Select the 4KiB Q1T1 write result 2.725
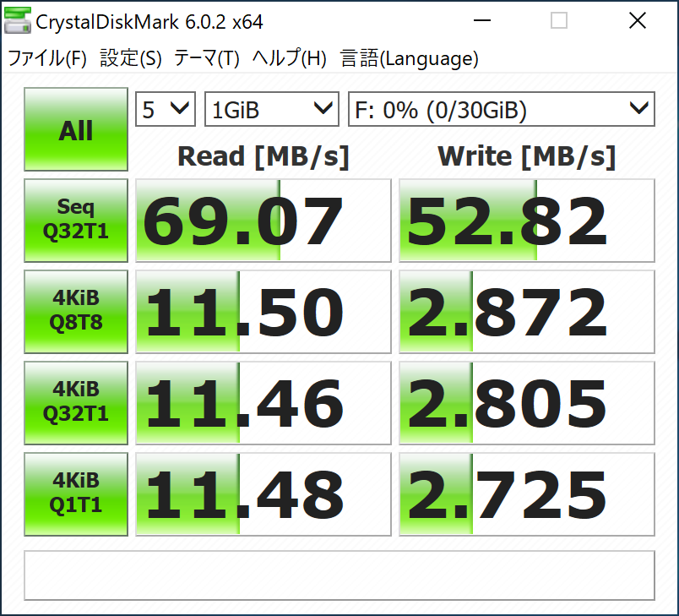Viewport: 679px width, 616px height. (x=527, y=494)
